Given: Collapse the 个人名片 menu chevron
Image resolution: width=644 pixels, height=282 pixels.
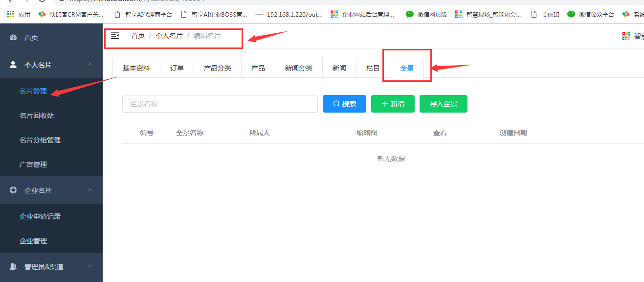Looking at the screenshot, I should [x=90, y=65].
